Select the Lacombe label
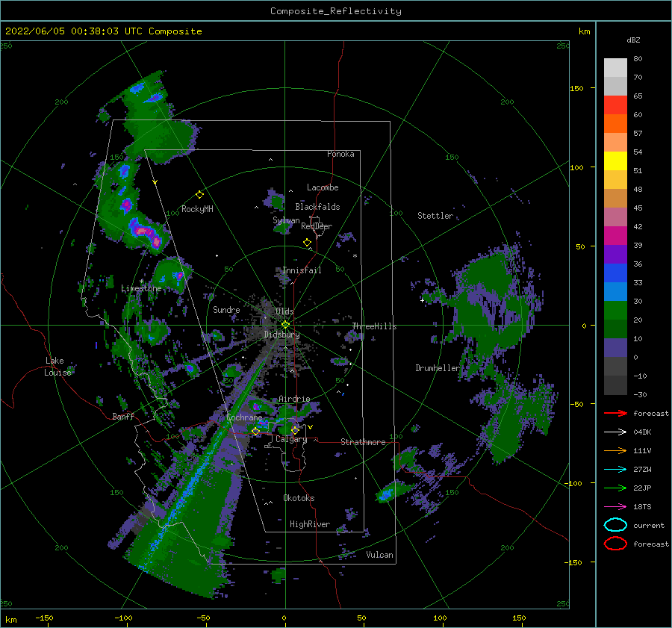The width and height of the screenshot is (672, 628). (323, 187)
